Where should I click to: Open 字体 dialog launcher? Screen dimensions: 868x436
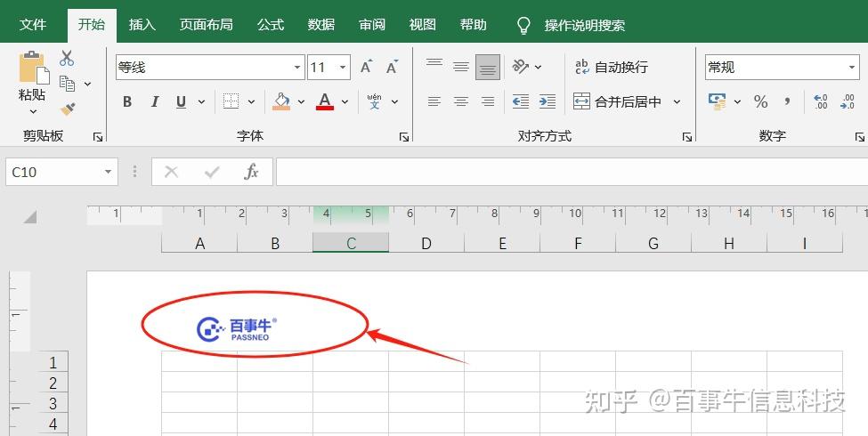[x=404, y=137]
